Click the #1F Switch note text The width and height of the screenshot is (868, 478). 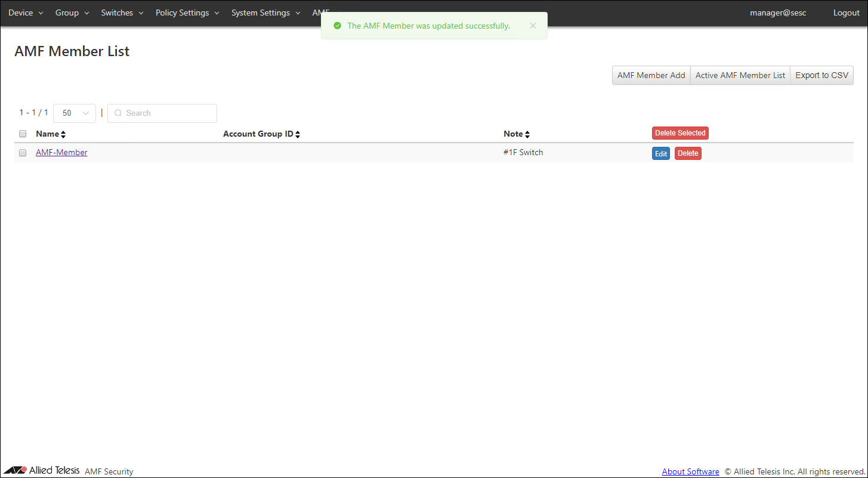[x=523, y=152]
